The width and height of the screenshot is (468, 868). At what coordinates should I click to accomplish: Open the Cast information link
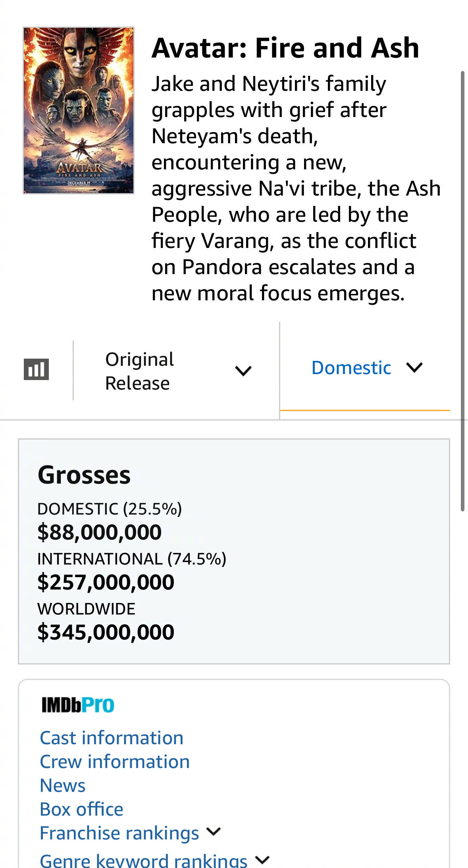(112, 738)
